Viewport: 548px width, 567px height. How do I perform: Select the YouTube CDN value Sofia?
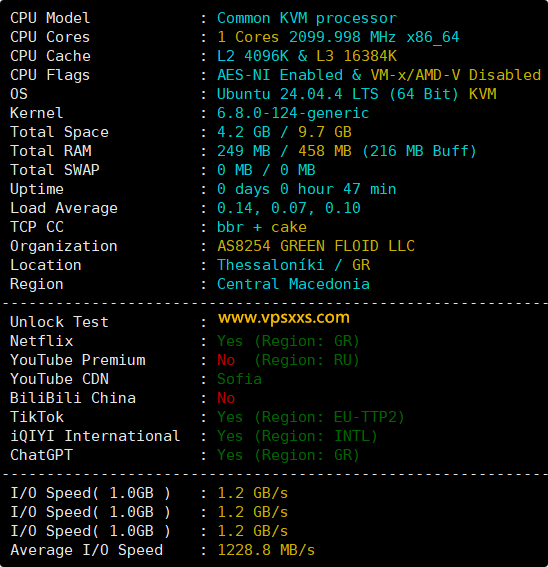239,379
